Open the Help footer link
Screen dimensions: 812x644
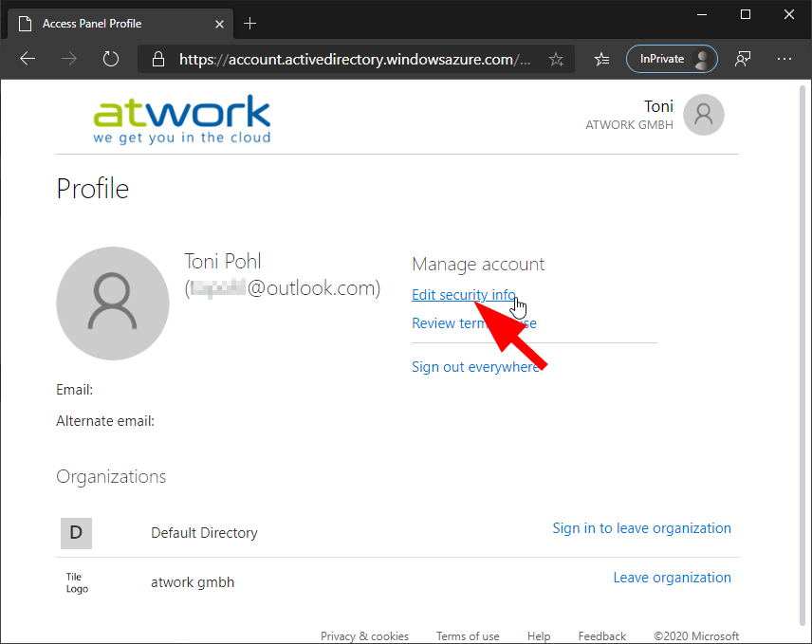pyautogui.click(x=539, y=636)
